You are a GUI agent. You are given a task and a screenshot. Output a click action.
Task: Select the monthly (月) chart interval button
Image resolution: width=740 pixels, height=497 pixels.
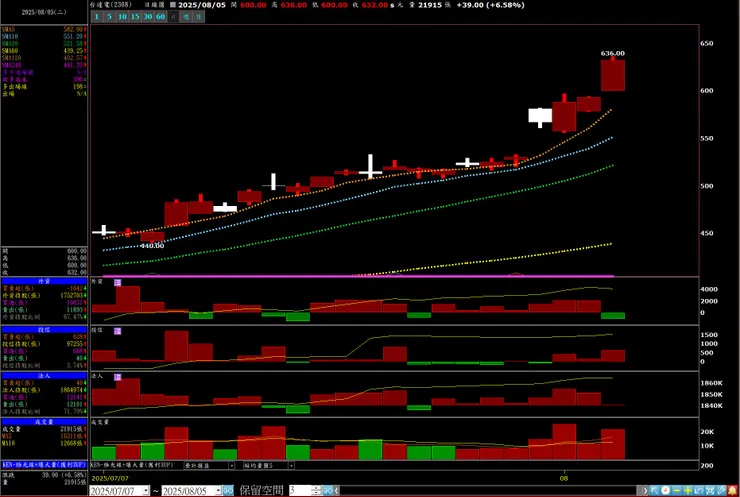click(199, 17)
